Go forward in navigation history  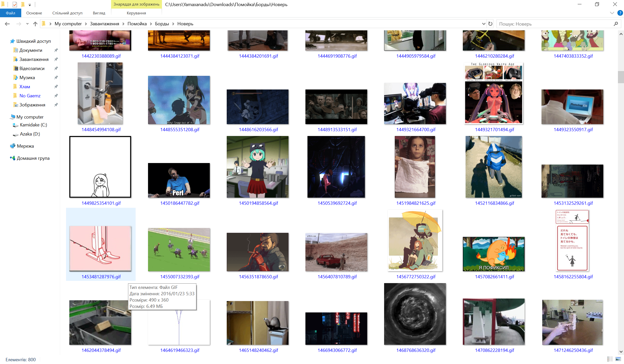point(18,24)
